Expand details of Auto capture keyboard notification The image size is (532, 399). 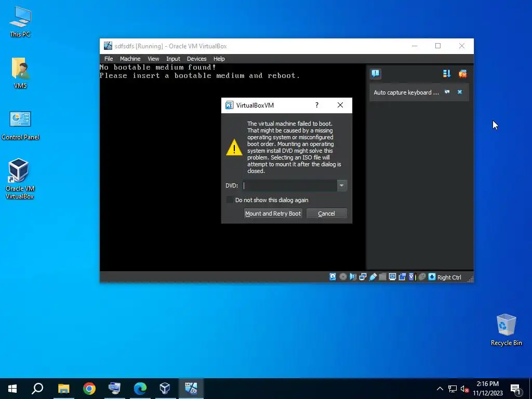447,92
